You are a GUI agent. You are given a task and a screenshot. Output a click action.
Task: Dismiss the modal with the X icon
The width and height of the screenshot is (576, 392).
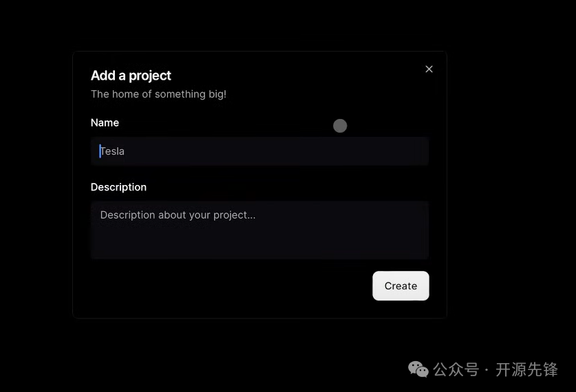(429, 69)
